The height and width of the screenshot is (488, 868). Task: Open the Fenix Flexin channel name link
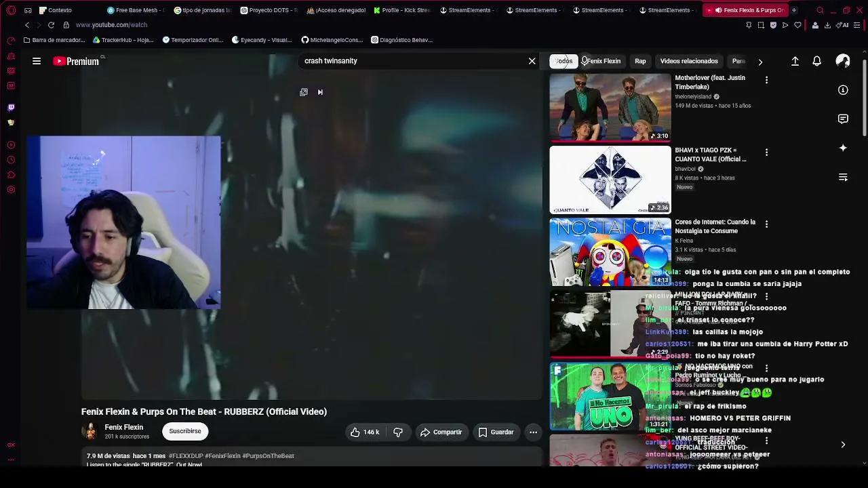123,428
